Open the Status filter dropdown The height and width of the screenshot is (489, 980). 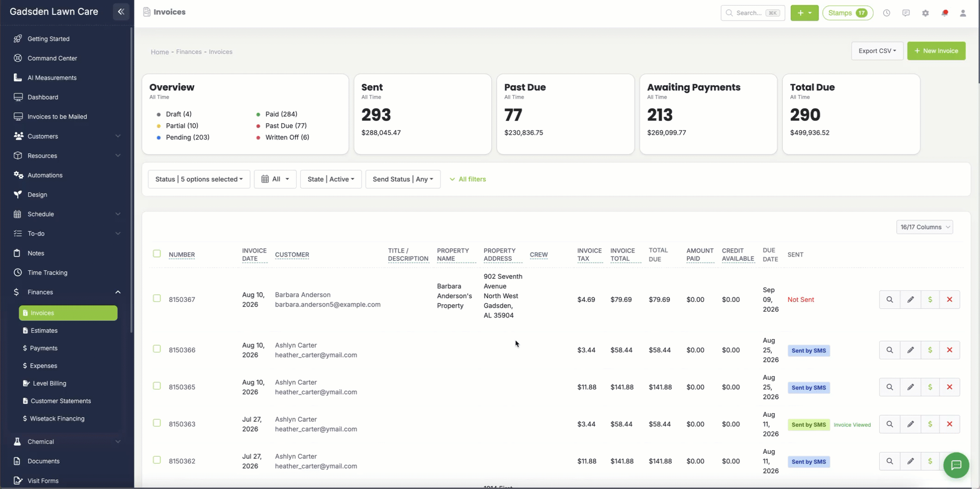click(199, 179)
